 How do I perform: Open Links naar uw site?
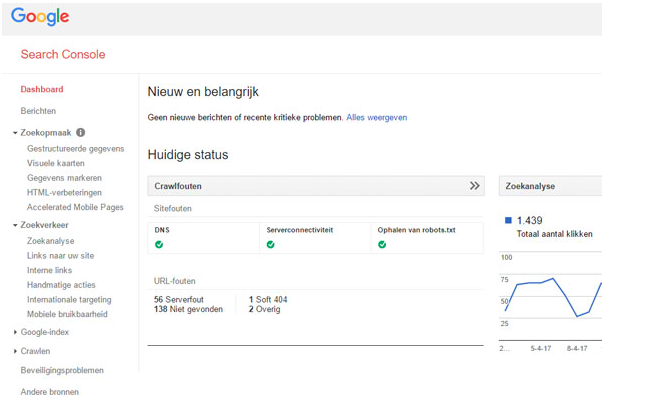pos(61,256)
